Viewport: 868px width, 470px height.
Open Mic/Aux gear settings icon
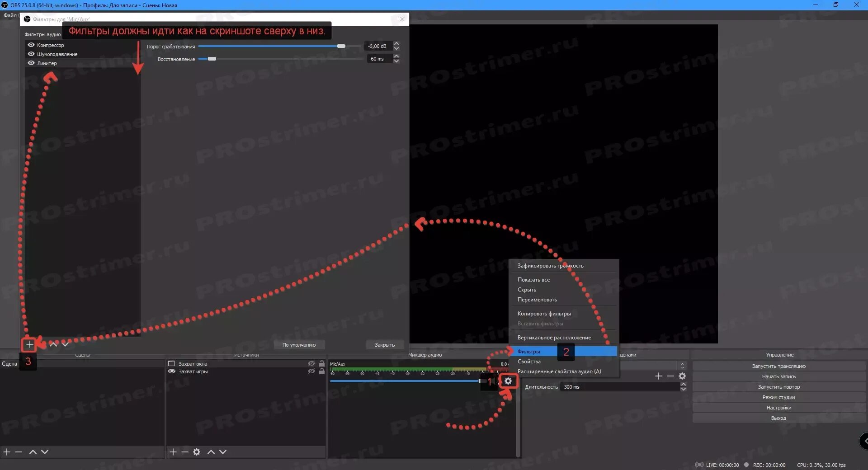tap(508, 381)
